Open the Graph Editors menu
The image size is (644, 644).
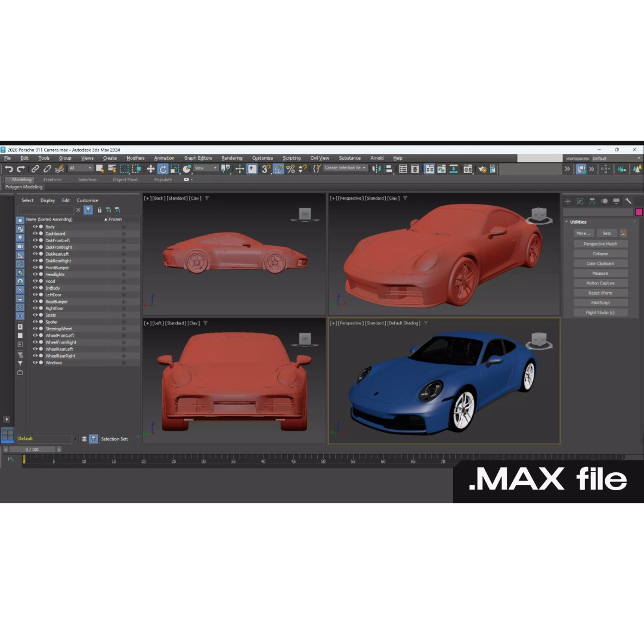pyautogui.click(x=198, y=158)
